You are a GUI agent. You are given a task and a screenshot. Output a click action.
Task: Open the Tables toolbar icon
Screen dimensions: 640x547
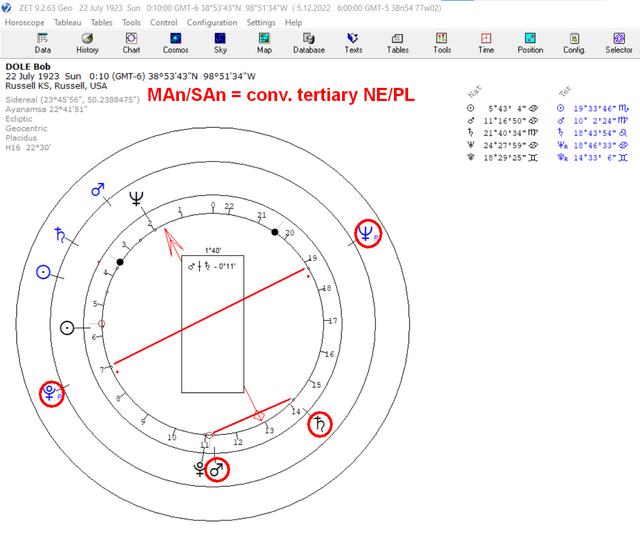coord(398,44)
